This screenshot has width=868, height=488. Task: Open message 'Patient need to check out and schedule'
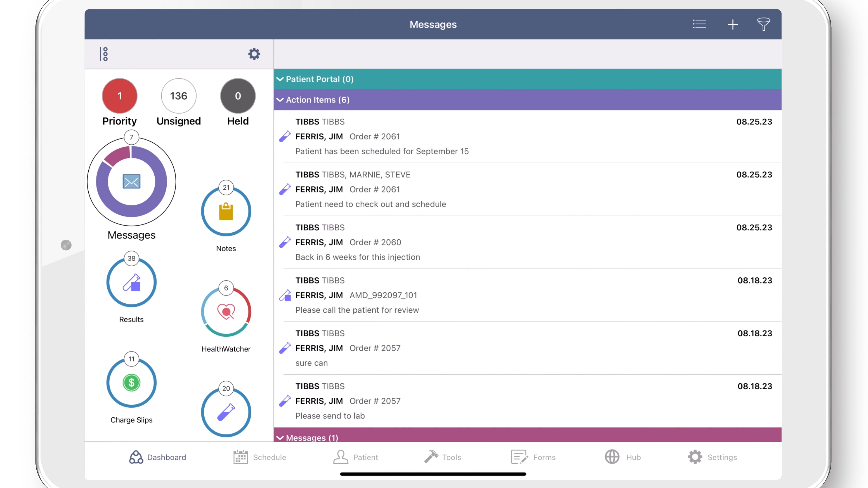point(528,189)
